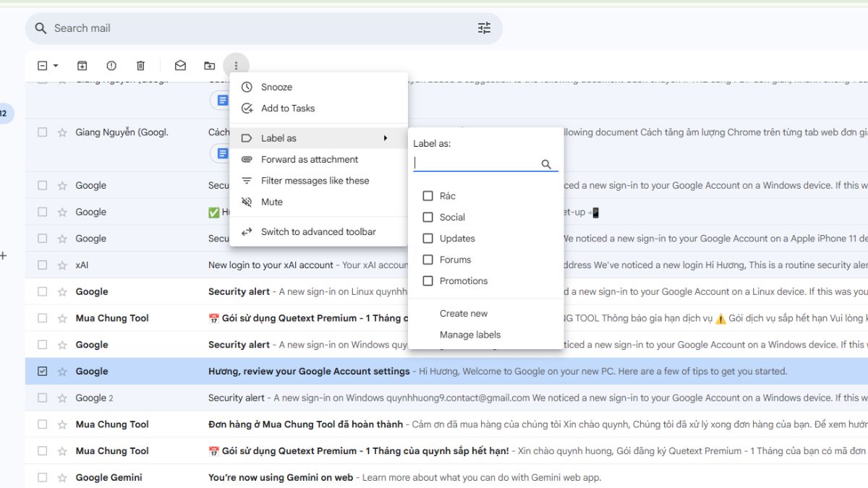Image resolution: width=868 pixels, height=488 pixels.
Task: Choose Forward as attachment menu item
Action: pos(318,160)
